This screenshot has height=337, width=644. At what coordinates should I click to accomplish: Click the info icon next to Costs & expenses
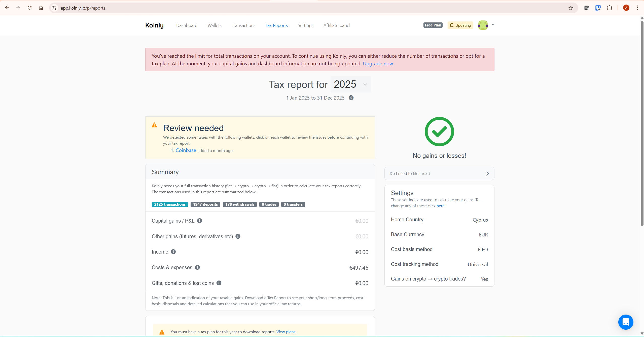click(x=197, y=267)
